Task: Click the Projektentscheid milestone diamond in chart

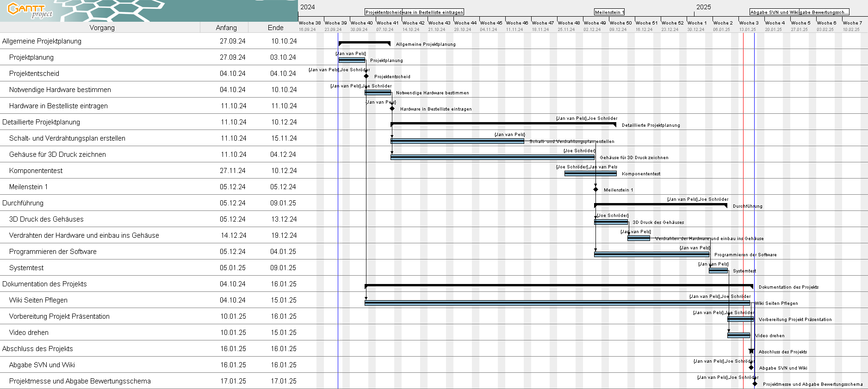Action: click(x=366, y=76)
